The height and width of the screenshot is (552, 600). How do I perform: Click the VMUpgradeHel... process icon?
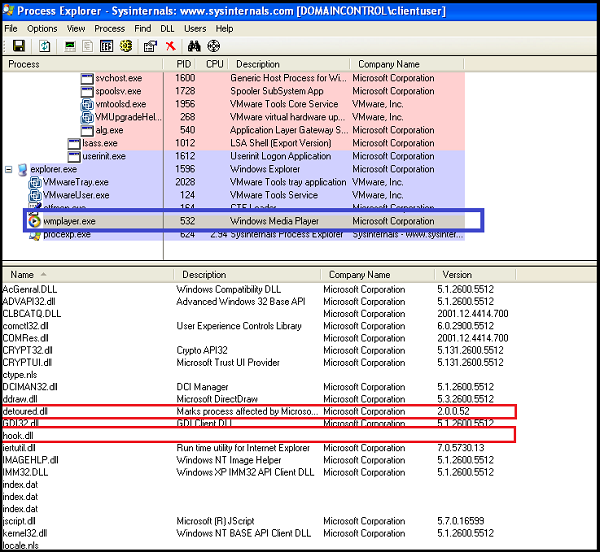pos(87,117)
